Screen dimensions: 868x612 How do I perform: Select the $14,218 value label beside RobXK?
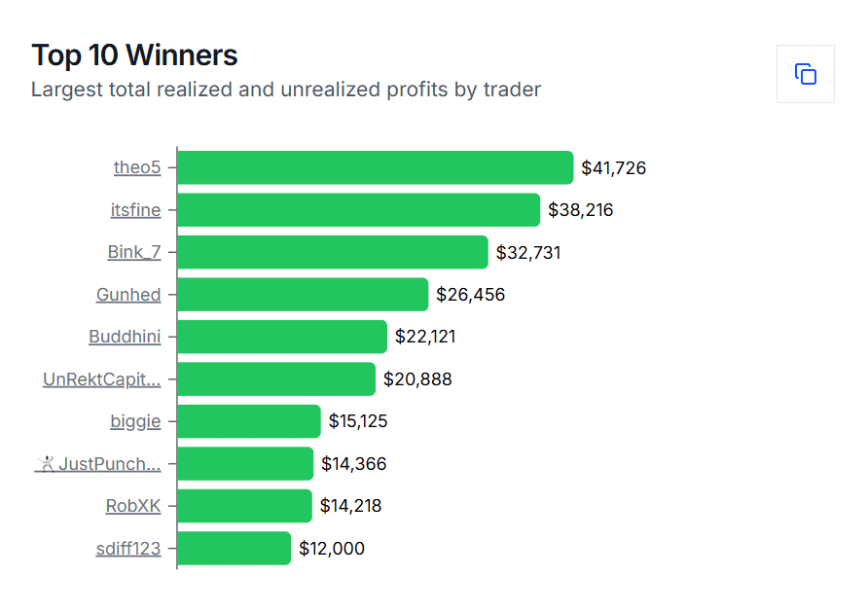348,506
